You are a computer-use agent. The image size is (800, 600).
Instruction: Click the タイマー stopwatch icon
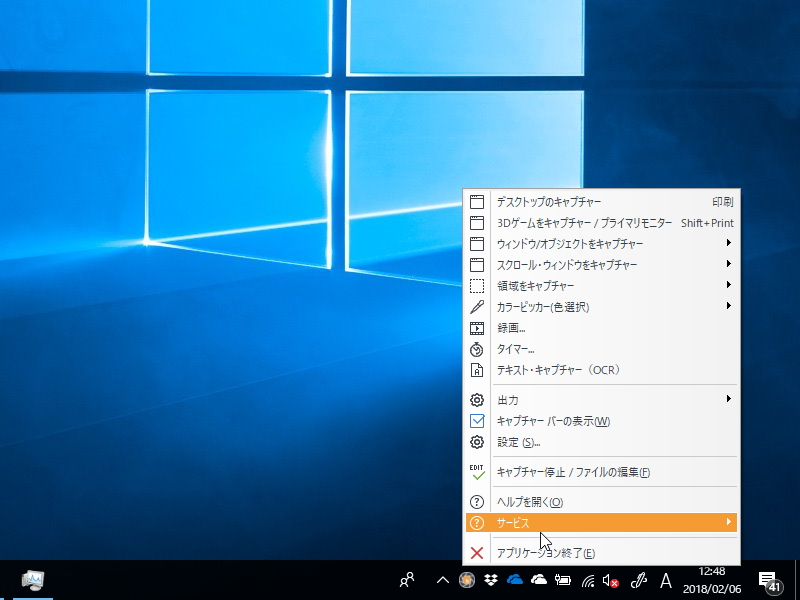tap(478, 349)
